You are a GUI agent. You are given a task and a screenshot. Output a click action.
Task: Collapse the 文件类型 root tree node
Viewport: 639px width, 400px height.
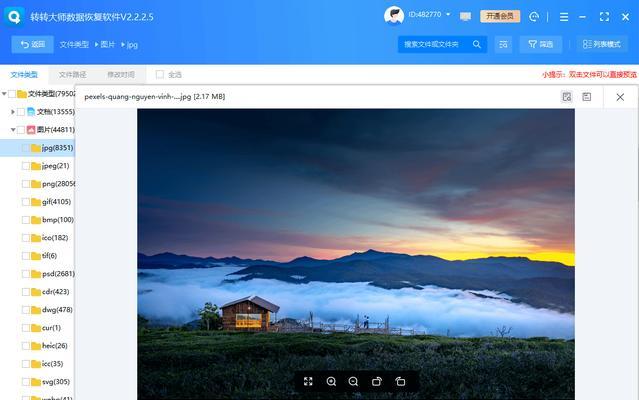(4, 94)
